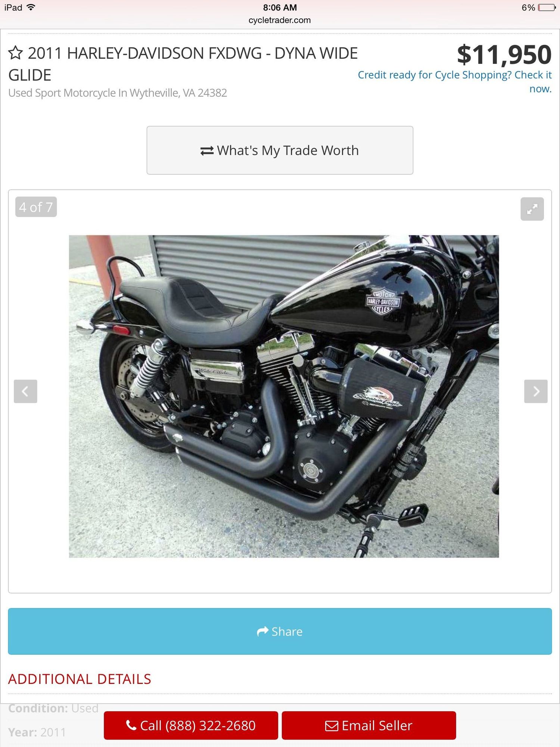
Task: Tap the trade swap arrows icon
Action: click(x=207, y=151)
